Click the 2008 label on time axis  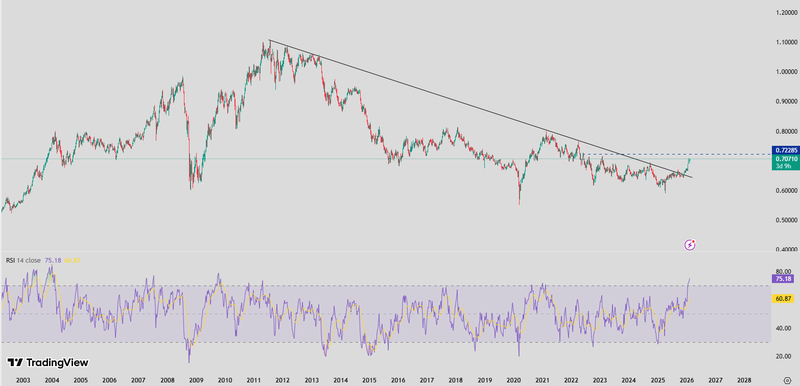166,380
